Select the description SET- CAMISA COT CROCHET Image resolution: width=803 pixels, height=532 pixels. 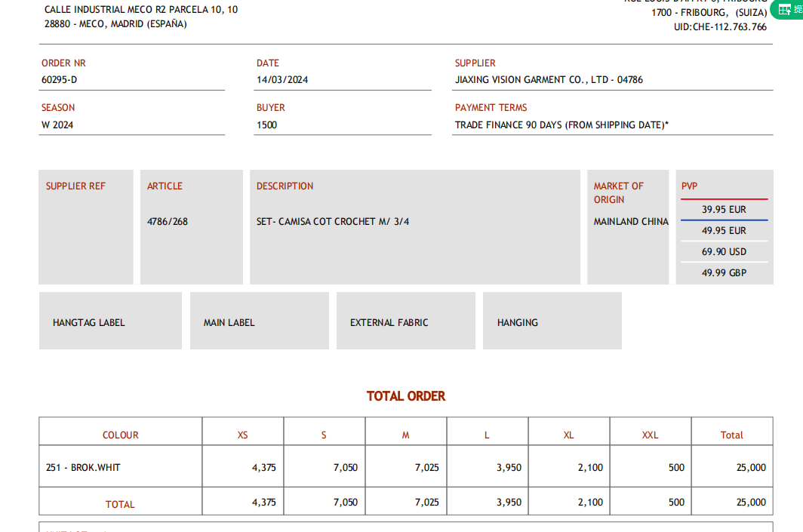[x=333, y=222]
